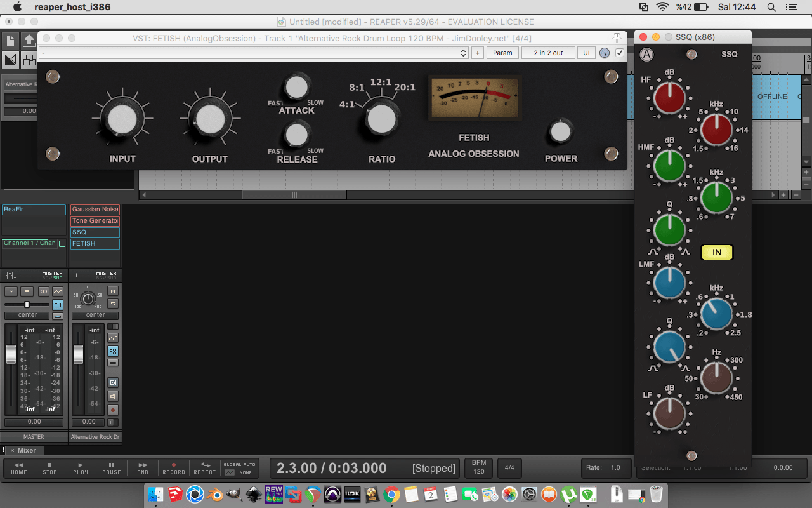Click the red HF kHz frequency knob

tap(716, 130)
